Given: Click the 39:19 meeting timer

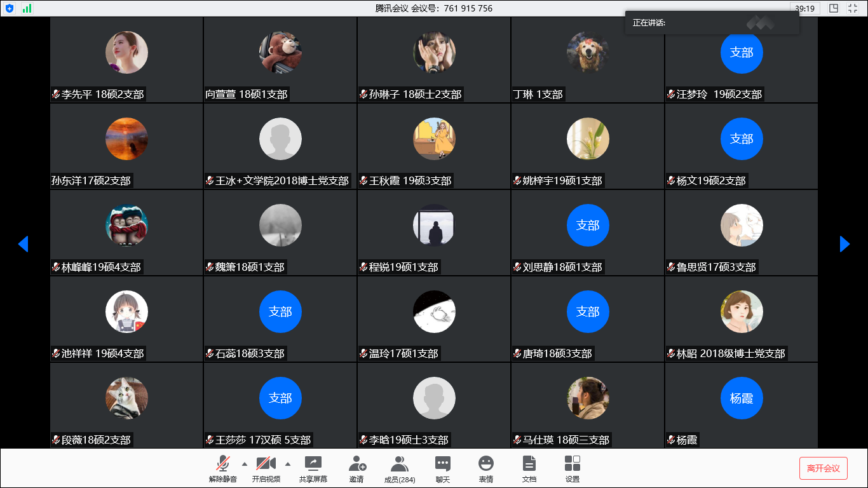Looking at the screenshot, I should point(804,8).
